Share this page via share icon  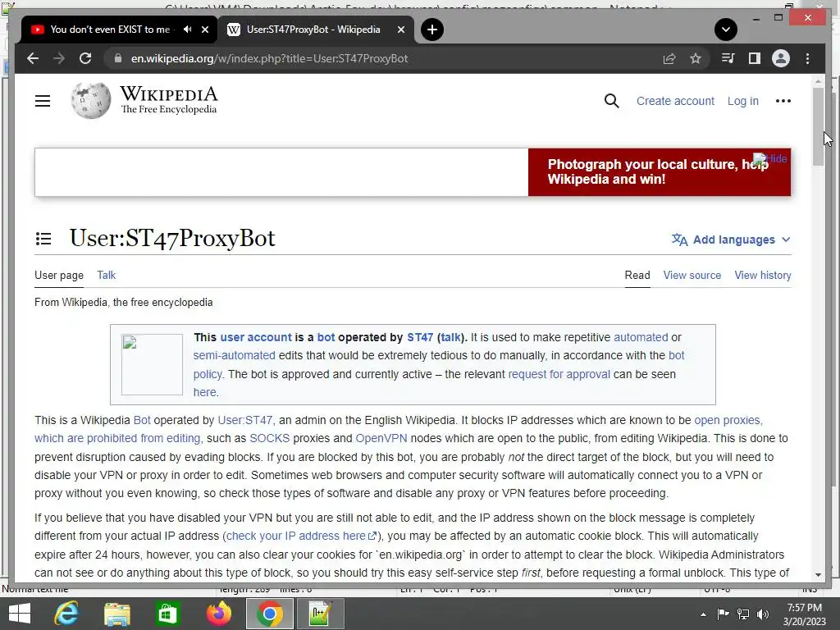click(669, 58)
